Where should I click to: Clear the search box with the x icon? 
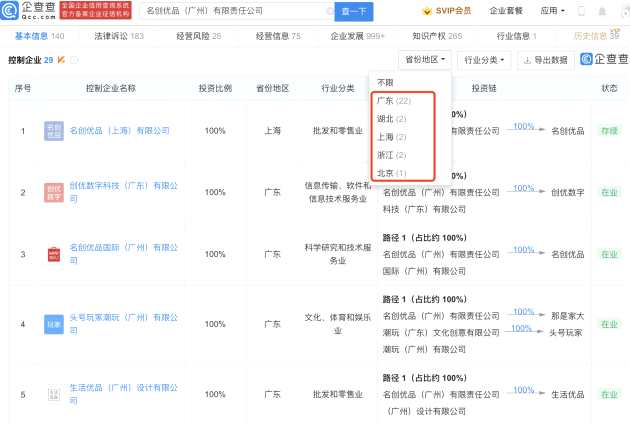click(x=330, y=11)
